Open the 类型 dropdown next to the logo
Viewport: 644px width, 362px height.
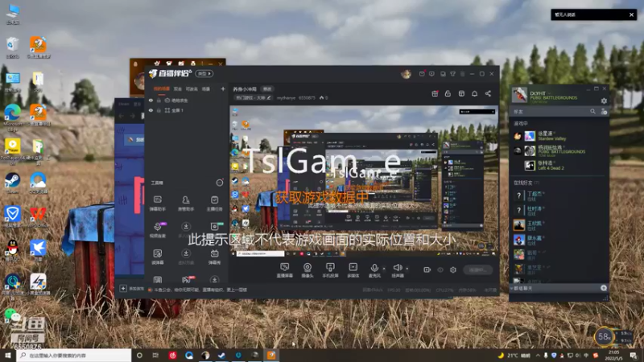204,73
